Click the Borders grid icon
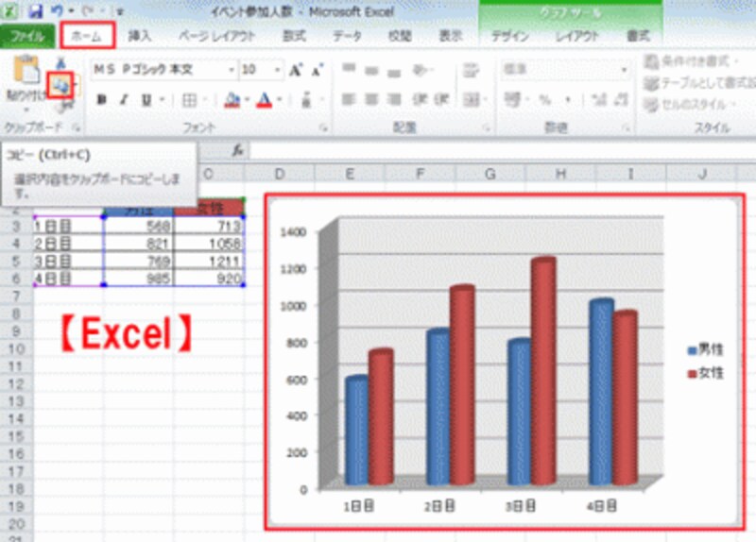The width and height of the screenshot is (756, 542). [x=189, y=100]
